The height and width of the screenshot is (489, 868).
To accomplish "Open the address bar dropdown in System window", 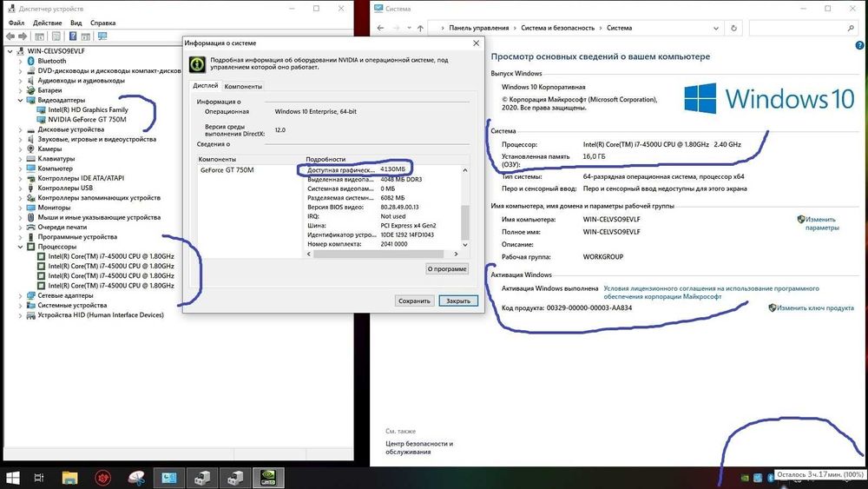I will pyautogui.click(x=716, y=28).
